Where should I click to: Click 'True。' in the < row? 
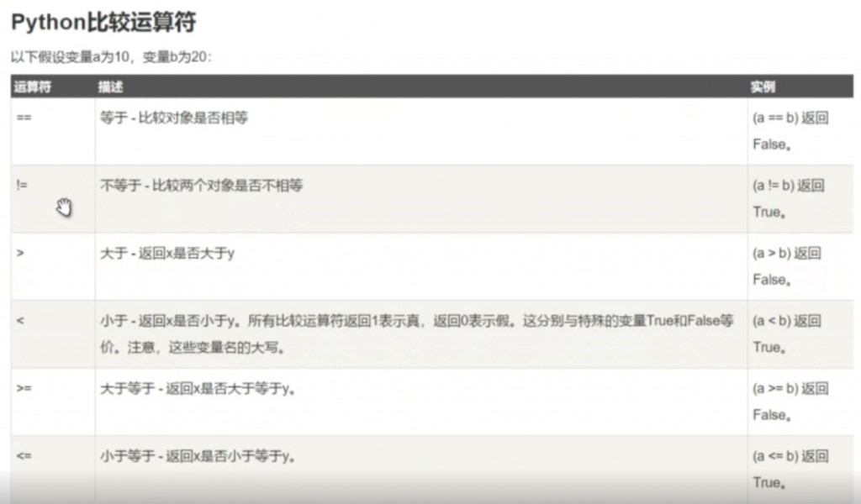click(x=769, y=347)
